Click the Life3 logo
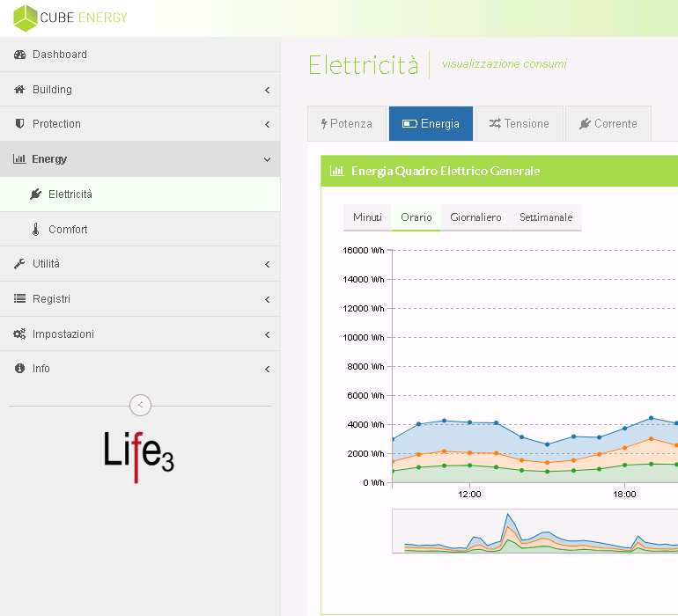Image resolution: width=678 pixels, height=616 pixels. (139, 455)
